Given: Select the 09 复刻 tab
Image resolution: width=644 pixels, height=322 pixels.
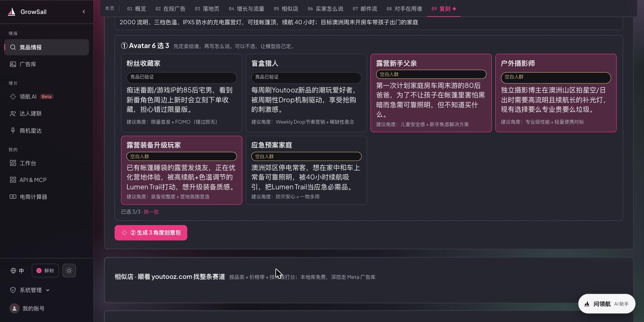Looking at the screenshot, I should point(444,9).
